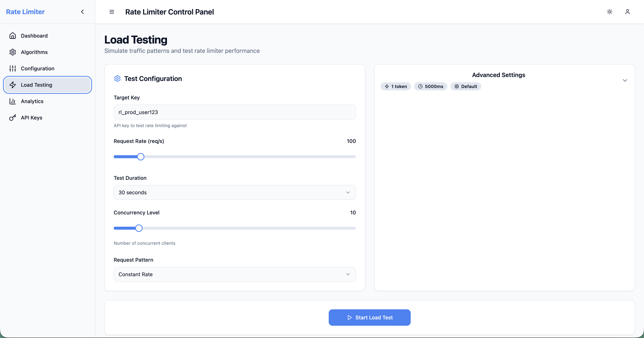This screenshot has width=644, height=338.
Task: Toggle the sun theme icon
Action: (x=610, y=12)
